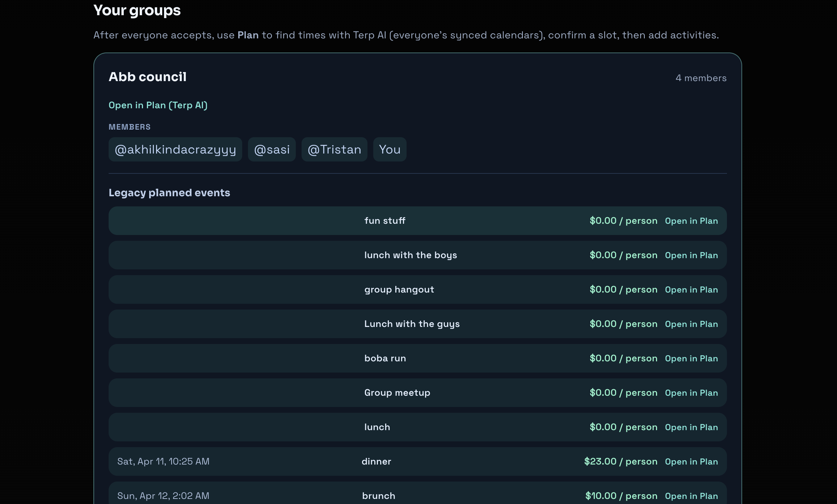Viewport: 837px width, 504px height.
Task: Open Lunch with the guys in Plan
Action: (691, 324)
